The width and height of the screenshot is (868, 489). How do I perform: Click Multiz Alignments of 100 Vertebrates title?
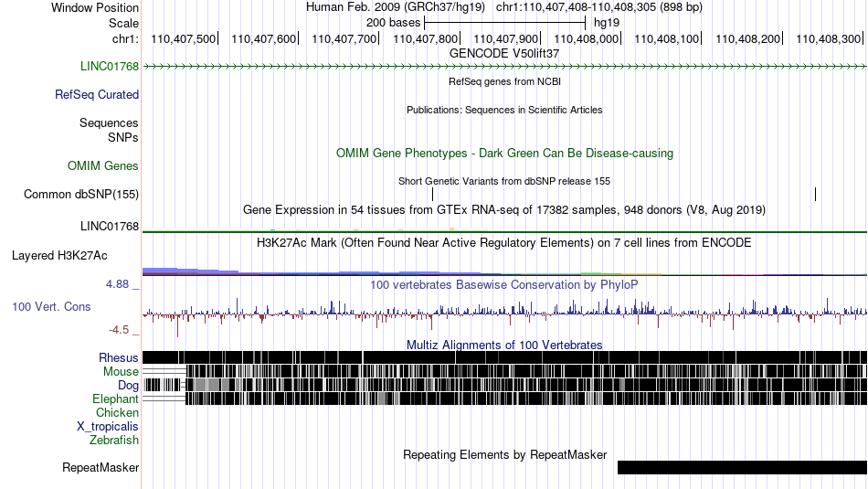(504, 345)
